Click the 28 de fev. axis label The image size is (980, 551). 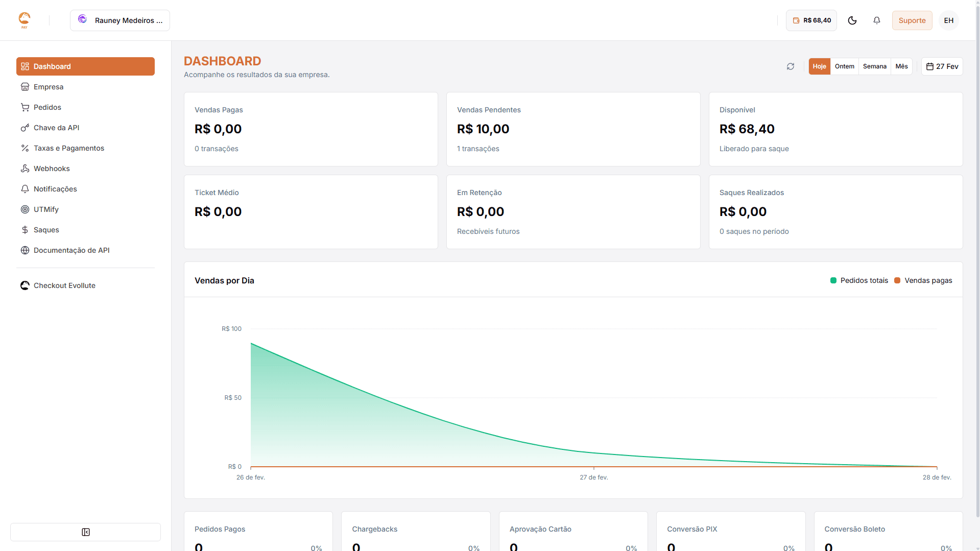click(x=937, y=477)
